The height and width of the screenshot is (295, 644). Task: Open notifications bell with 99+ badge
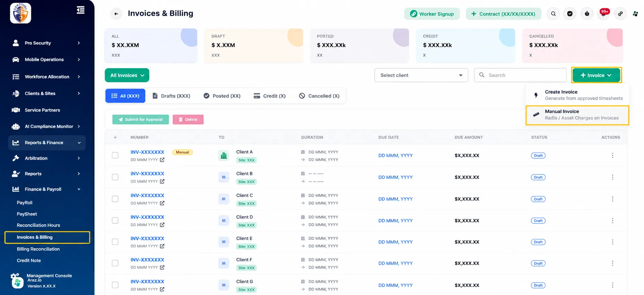604,14
